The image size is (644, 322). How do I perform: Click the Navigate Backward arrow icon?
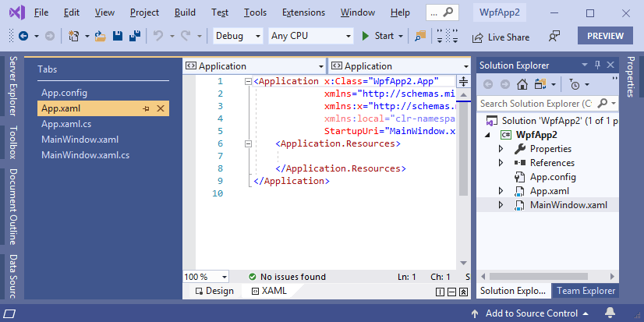(x=23, y=36)
